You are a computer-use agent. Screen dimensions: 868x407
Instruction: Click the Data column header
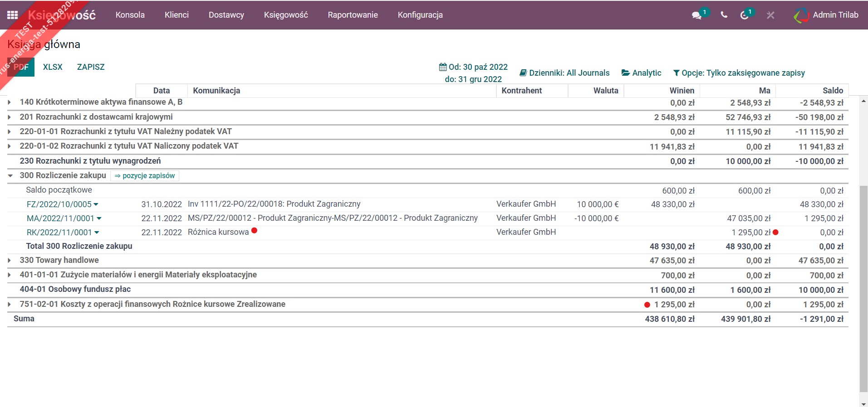point(162,91)
